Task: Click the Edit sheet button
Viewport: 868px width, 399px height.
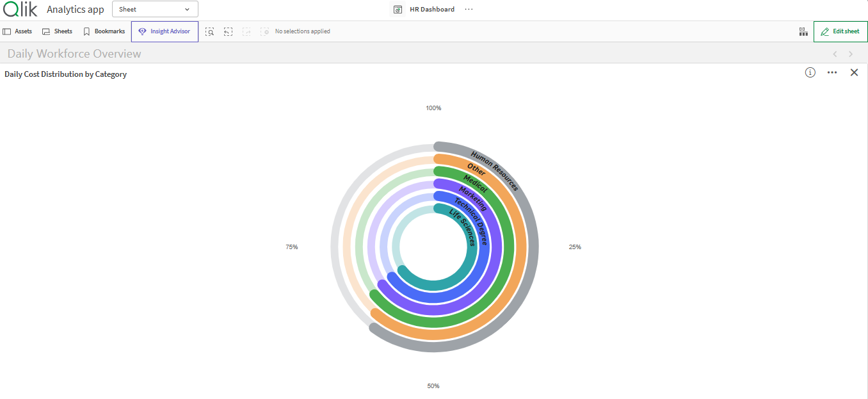Action: click(840, 31)
